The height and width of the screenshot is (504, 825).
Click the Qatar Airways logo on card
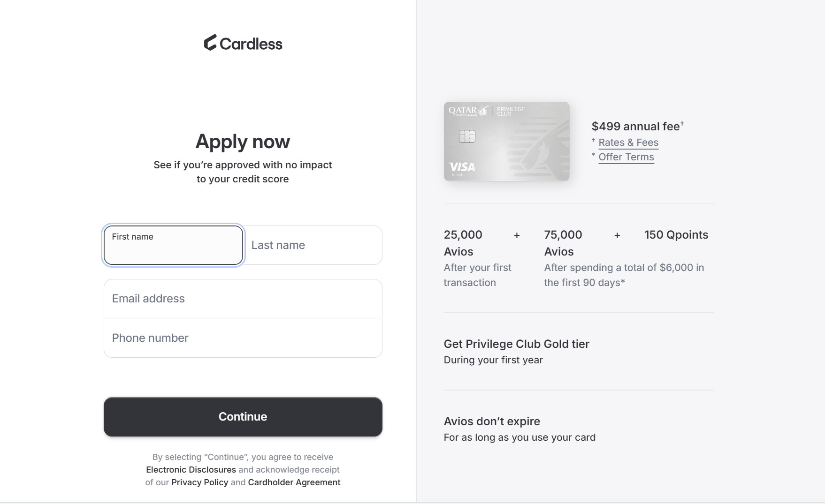pos(468,111)
